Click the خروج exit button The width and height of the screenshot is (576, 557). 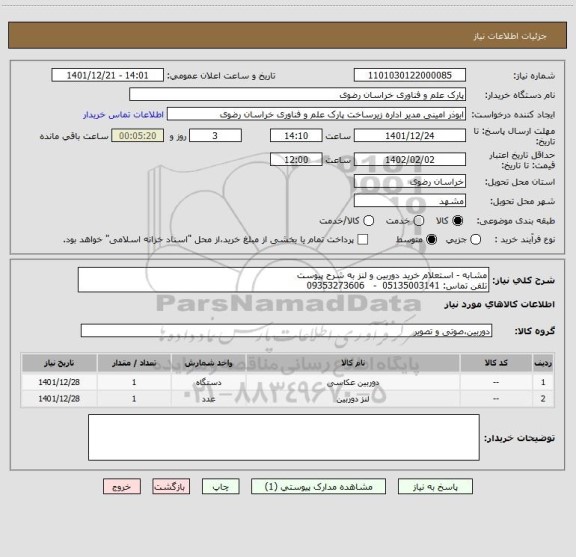122,486
